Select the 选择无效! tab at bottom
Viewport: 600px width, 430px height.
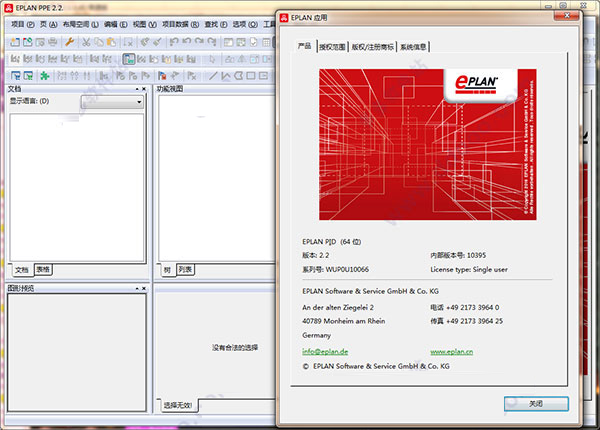[x=178, y=405]
